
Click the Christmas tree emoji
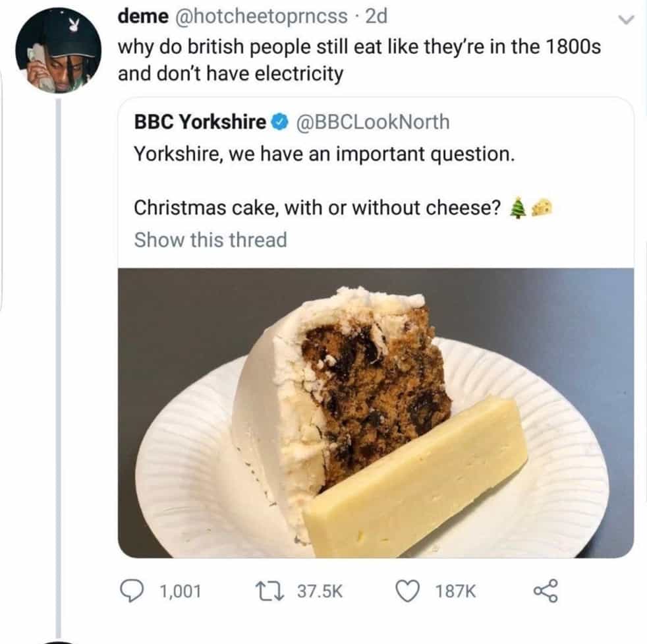tap(519, 208)
